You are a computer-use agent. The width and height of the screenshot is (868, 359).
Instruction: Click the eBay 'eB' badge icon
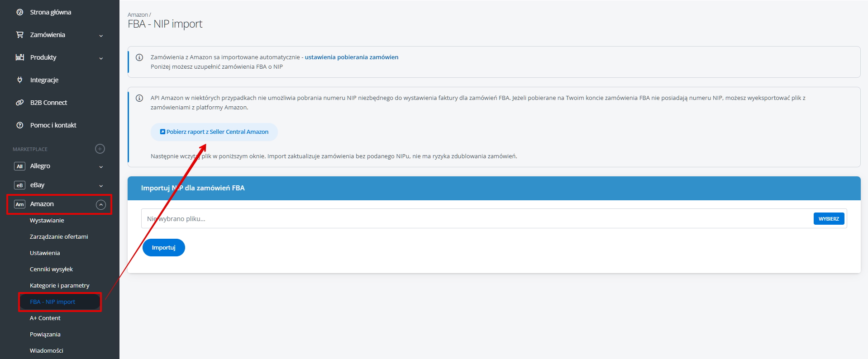point(19,185)
